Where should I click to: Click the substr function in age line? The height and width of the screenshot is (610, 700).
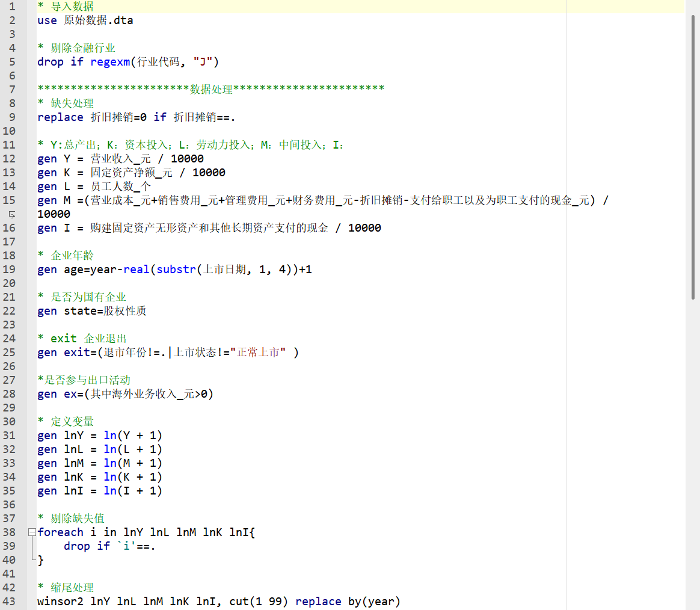point(176,270)
